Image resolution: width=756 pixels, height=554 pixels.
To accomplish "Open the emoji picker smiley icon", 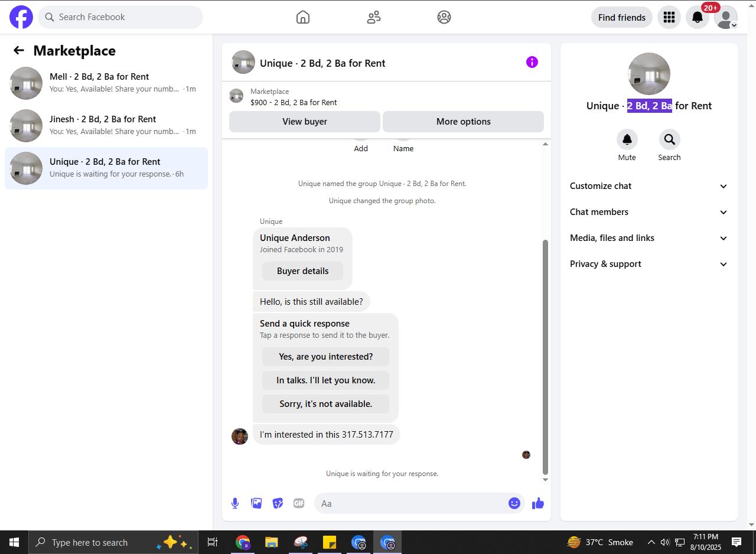I will click(514, 503).
